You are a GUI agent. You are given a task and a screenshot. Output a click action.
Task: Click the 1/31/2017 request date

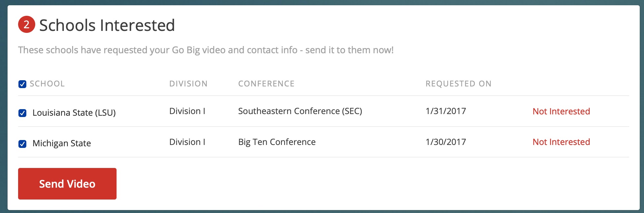click(445, 111)
